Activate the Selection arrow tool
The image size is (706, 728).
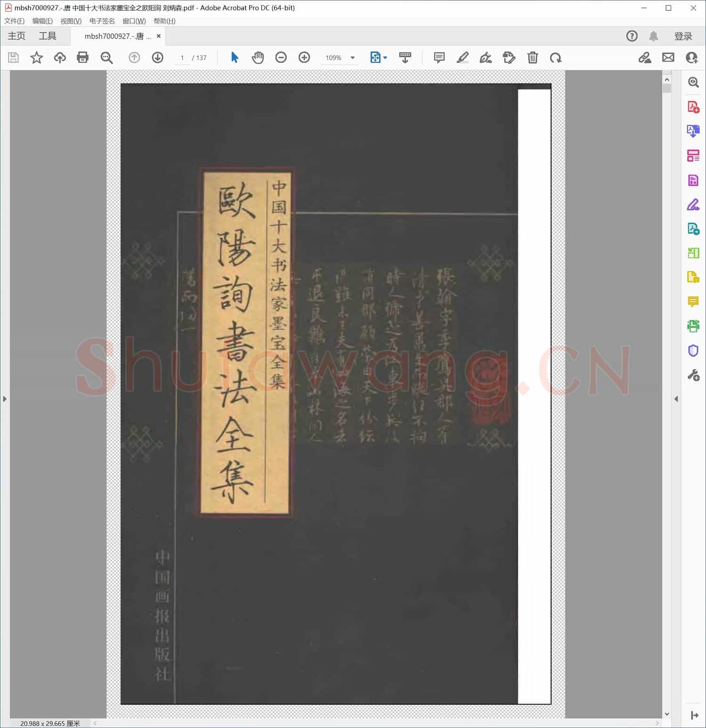(x=234, y=57)
